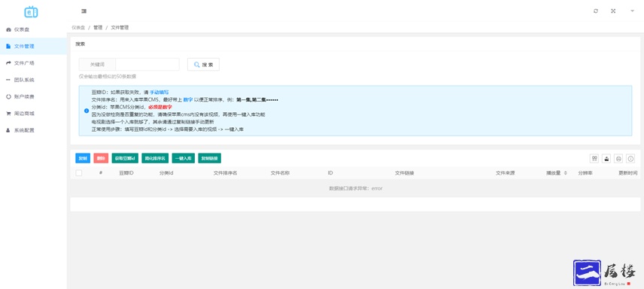644x289 pixels.
Task: Click the refresh icon in header
Action: point(596,11)
